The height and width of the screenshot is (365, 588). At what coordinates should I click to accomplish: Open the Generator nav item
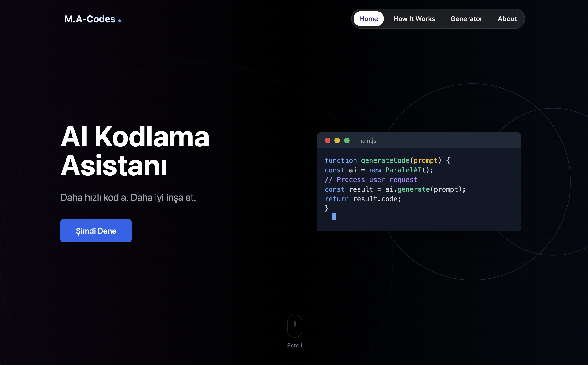(x=466, y=19)
